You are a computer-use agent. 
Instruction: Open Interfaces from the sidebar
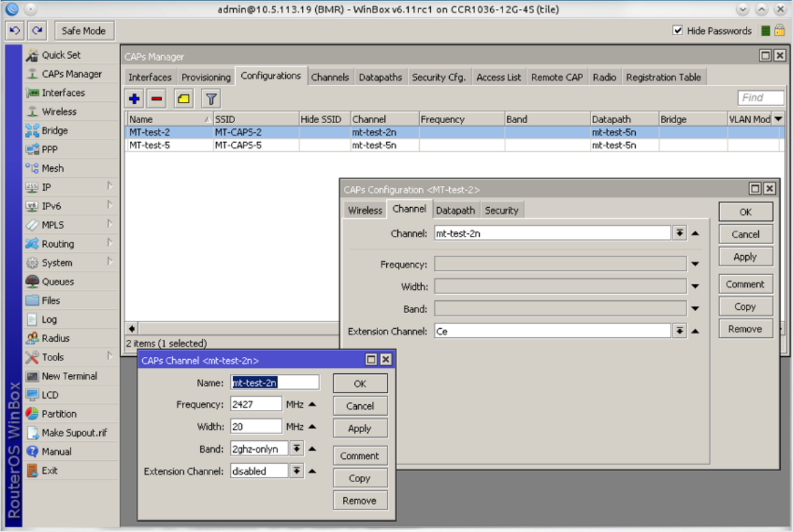pyautogui.click(x=63, y=92)
